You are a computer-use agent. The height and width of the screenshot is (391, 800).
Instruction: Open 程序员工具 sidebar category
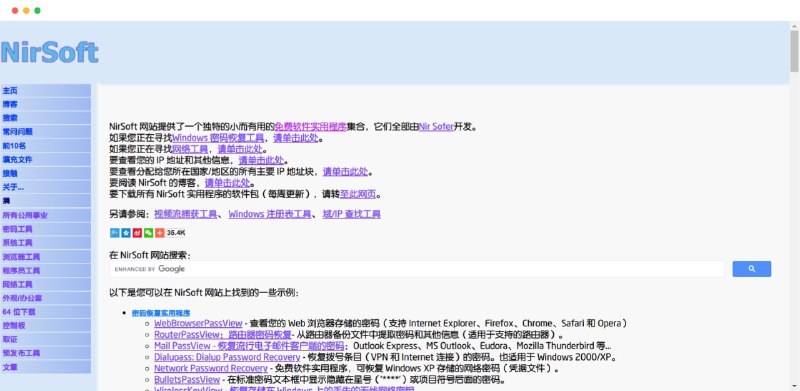(46, 271)
